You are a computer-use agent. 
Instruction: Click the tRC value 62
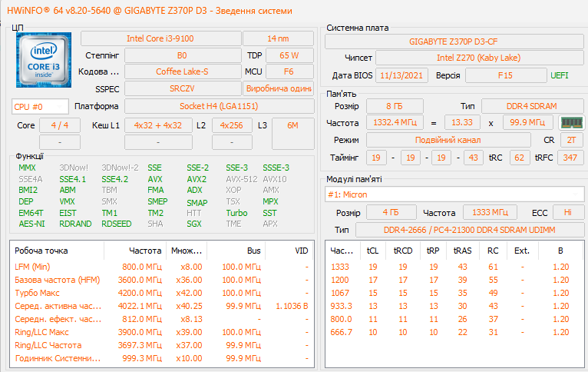pyautogui.click(x=520, y=158)
